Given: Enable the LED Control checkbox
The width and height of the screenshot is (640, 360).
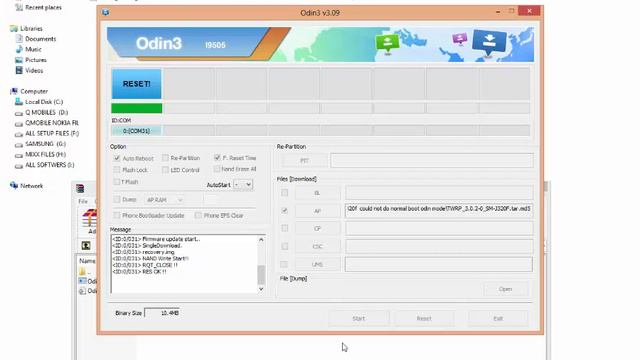Looking at the screenshot, I should pos(165,169).
